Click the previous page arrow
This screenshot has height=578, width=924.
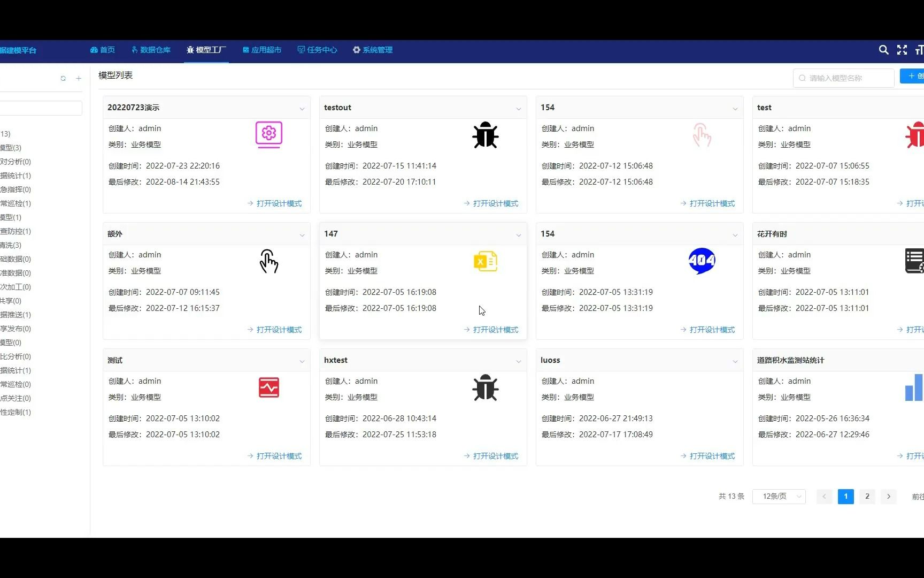825,496
